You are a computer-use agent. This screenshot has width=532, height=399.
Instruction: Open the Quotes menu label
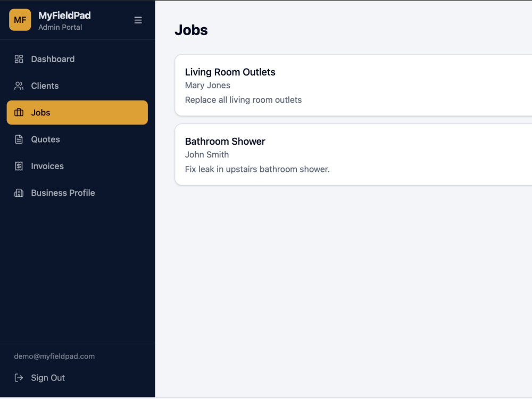pyautogui.click(x=45, y=139)
